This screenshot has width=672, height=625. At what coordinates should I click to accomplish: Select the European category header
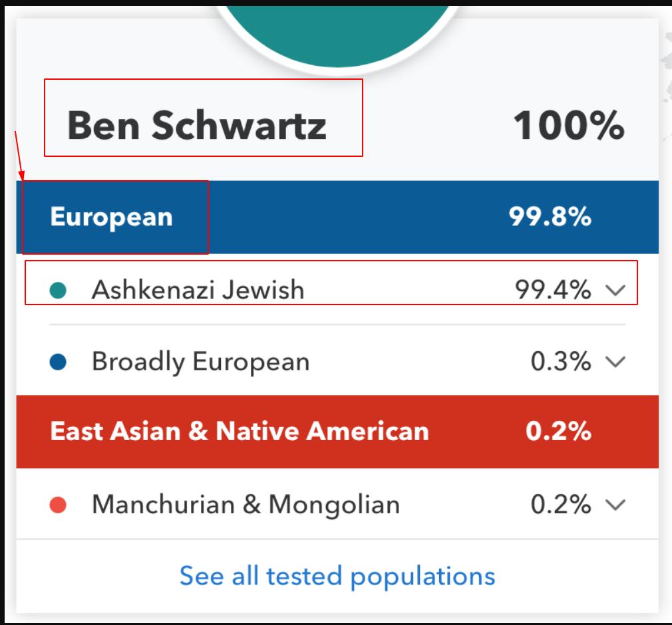[x=112, y=217]
